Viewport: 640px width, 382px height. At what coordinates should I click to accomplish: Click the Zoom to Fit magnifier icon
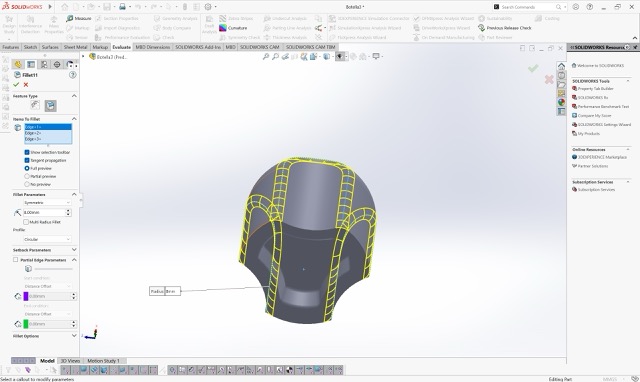tap(266, 57)
